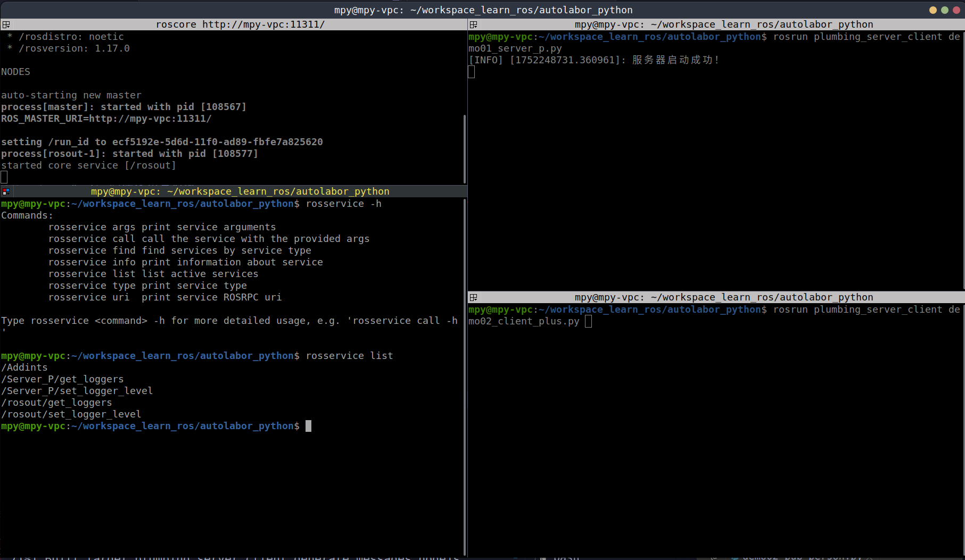The image size is (965, 560).
Task: Click the cursor at the last rosservice pane prompt
Action: coord(308,426)
